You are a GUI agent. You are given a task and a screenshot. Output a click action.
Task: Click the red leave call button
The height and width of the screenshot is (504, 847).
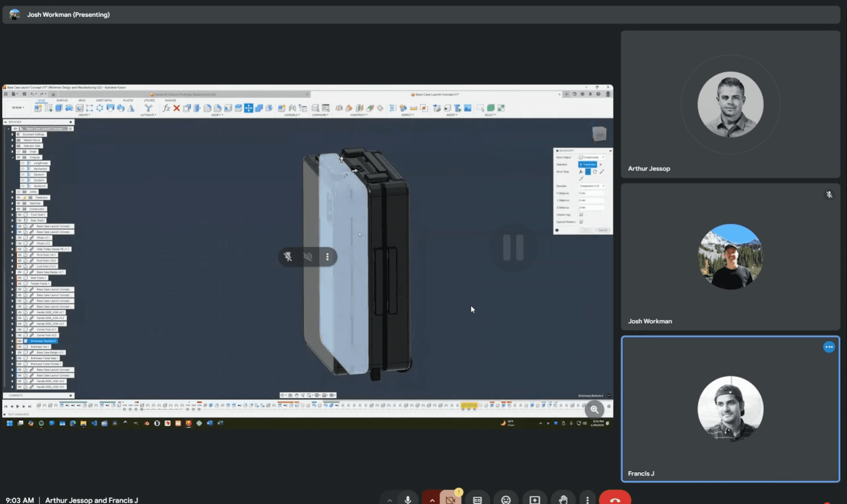[x=615, y=499]
